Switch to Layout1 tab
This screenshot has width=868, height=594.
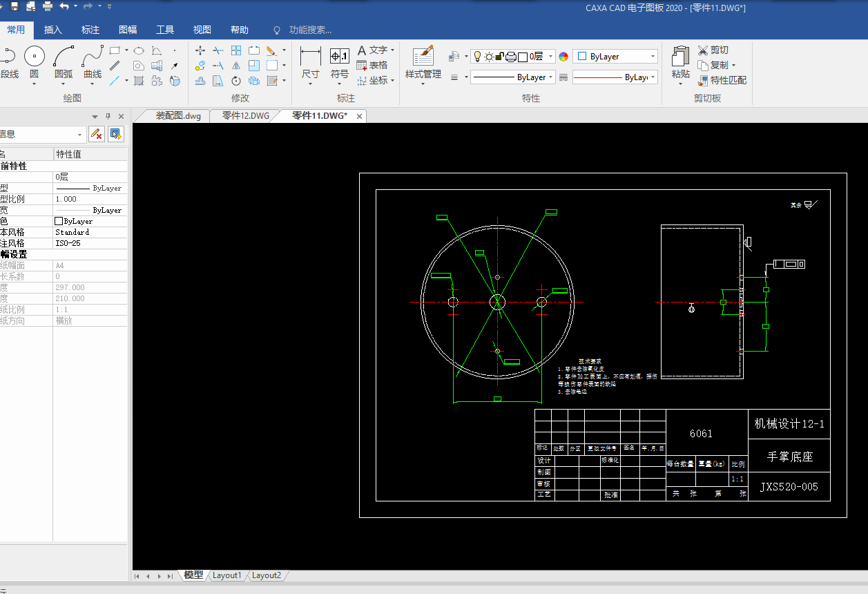(x=227, y=575)
